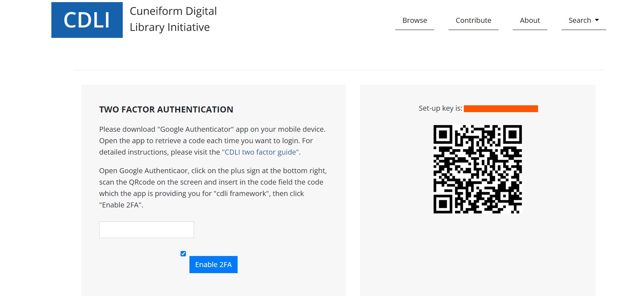Click the QR code image
Screen dimensions: 644x296
pyautogui.click(x=478, y=169)
